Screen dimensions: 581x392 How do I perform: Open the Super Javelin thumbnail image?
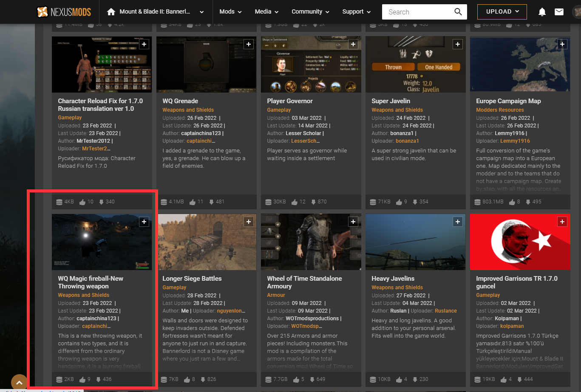(x=415, y=64)
